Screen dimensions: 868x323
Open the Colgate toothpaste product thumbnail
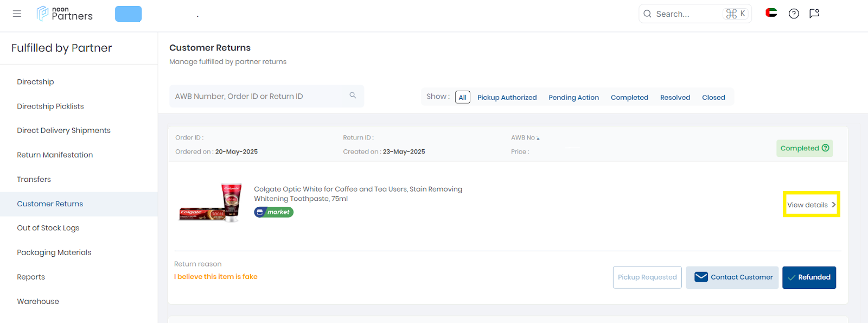(210, 202)
